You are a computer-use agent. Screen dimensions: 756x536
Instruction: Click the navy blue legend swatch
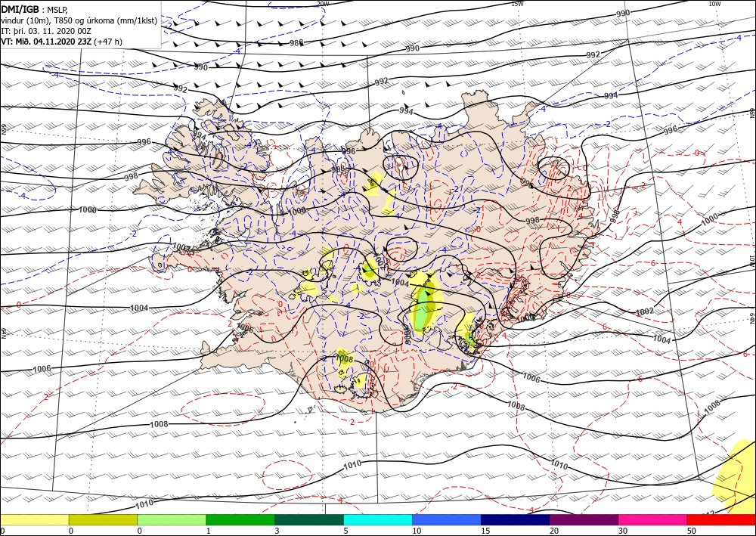(516, 519)
